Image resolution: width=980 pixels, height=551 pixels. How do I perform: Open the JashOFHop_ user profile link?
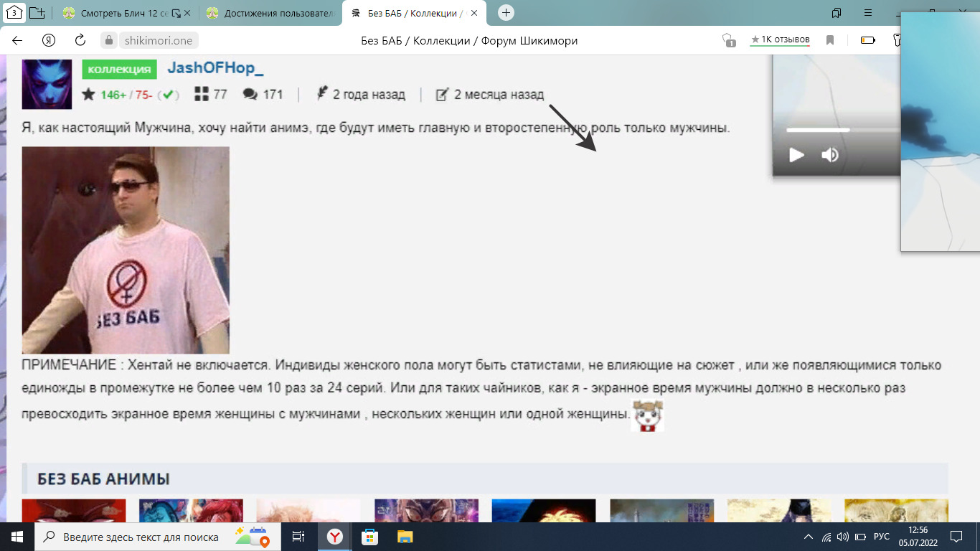point(215,68)
